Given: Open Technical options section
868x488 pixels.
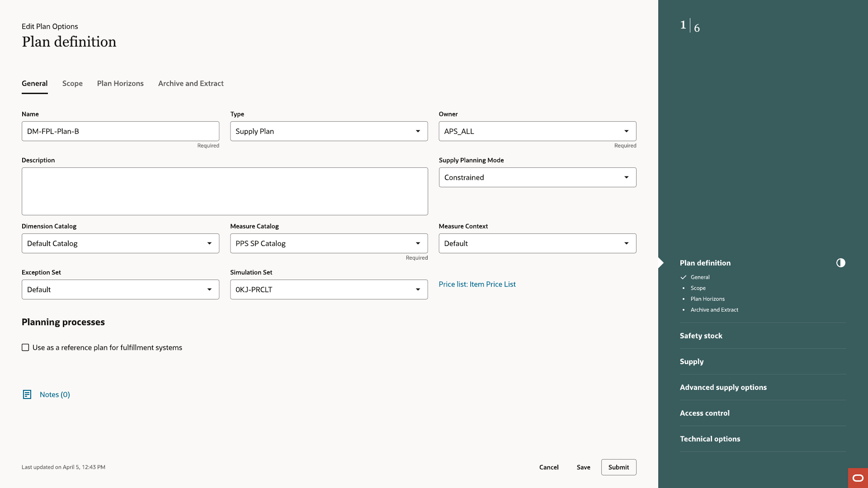Looking at the screenshot, I should pos(710,439).
